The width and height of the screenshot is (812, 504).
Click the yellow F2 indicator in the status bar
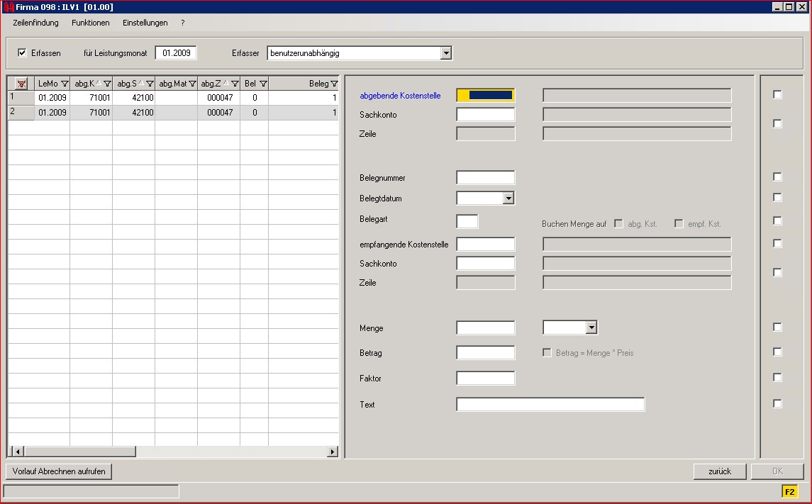789,491
